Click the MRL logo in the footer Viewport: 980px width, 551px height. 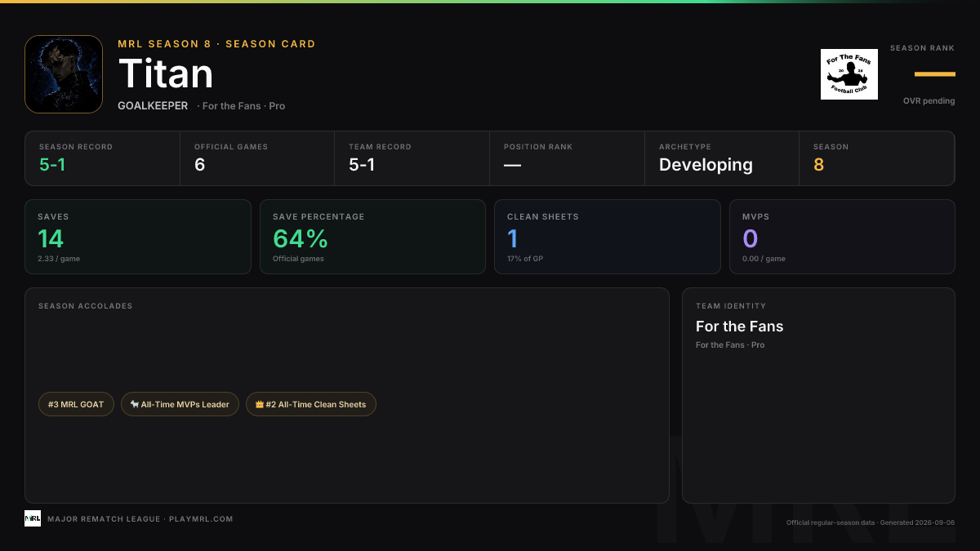33,518
